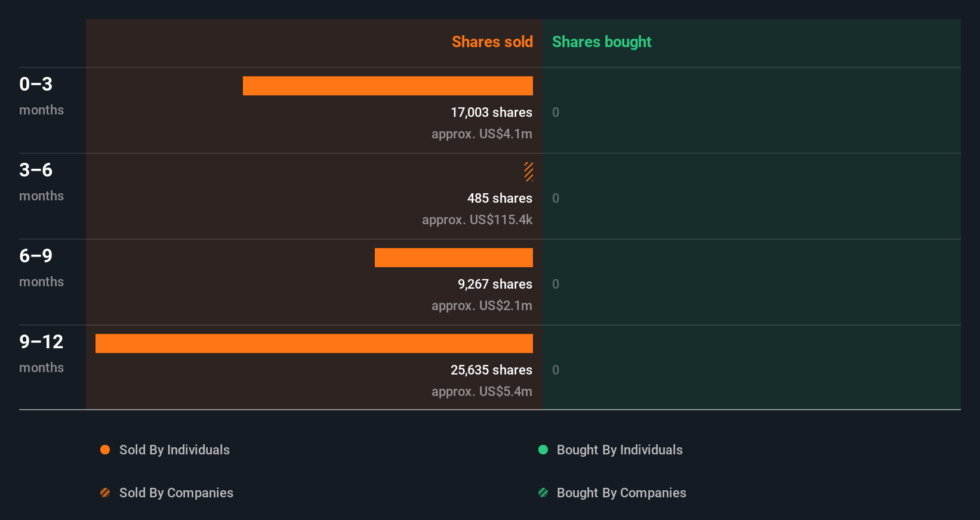The image size is (980, 520).
Task: Select the Sold By Individuals legend label
Action: 174,450
